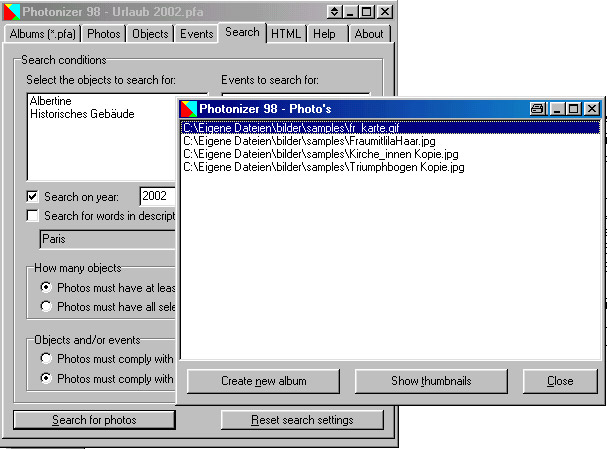Click the Events to search for list box

click(x=296, y=95)
